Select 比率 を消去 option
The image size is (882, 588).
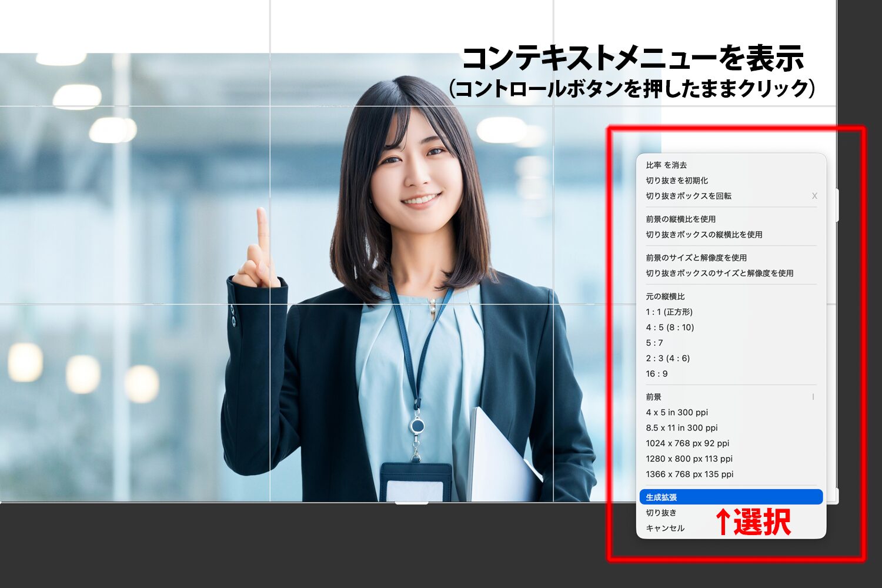[666, 165]
